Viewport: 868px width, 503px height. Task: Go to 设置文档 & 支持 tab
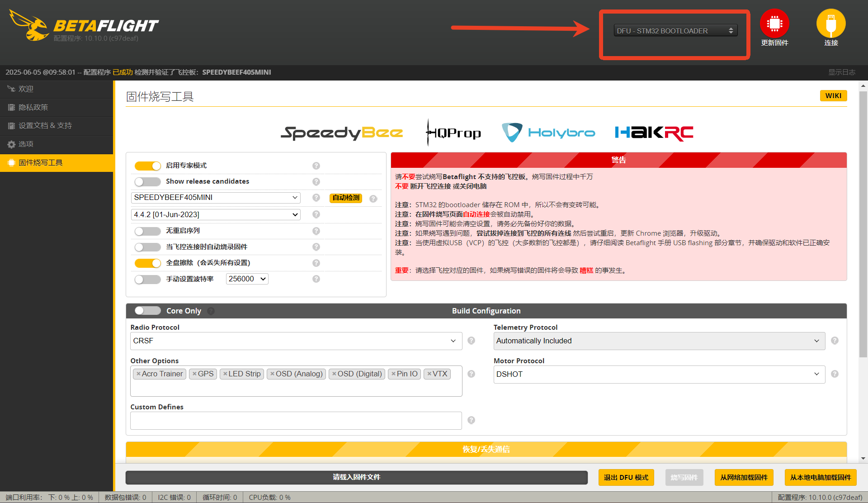point(57,126)
